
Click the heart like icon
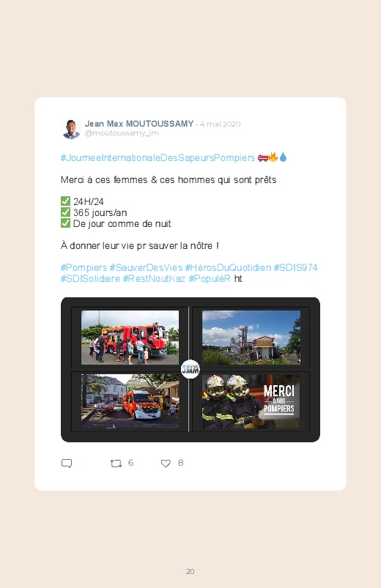pyautogui.click(x=166, y=464)
